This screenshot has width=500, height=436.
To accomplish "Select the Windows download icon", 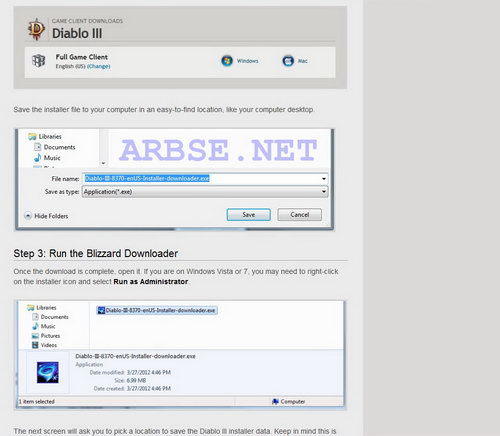I will coord(227,61).
